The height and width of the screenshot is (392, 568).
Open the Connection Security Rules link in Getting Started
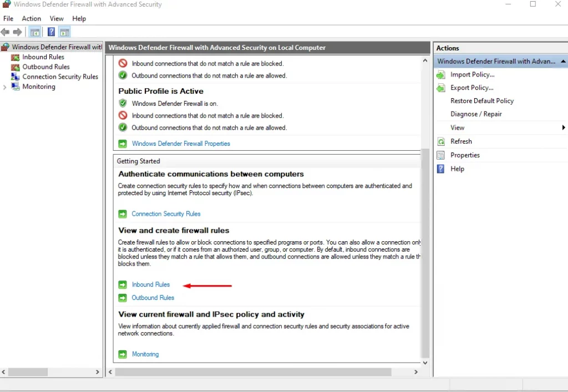(166, 214)
